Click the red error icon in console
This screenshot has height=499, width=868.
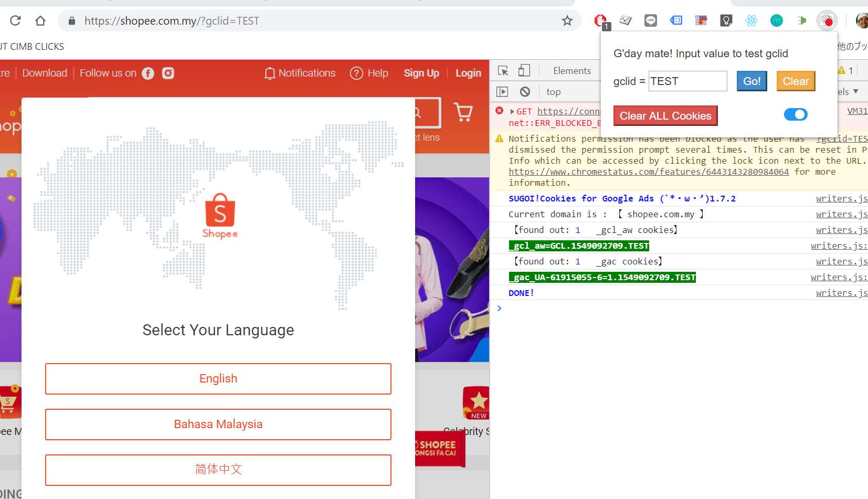click(500, 111)
